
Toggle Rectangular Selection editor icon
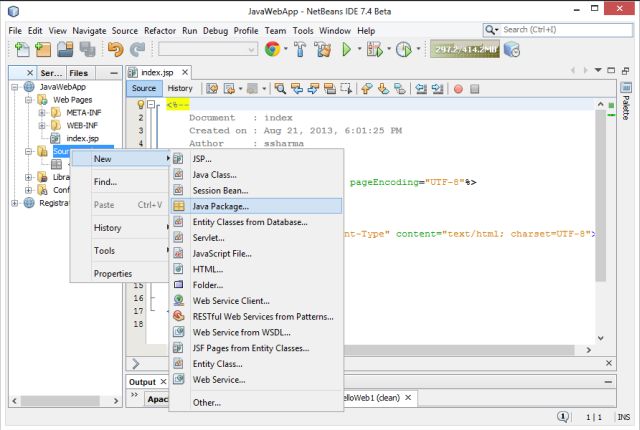[346, 89]
